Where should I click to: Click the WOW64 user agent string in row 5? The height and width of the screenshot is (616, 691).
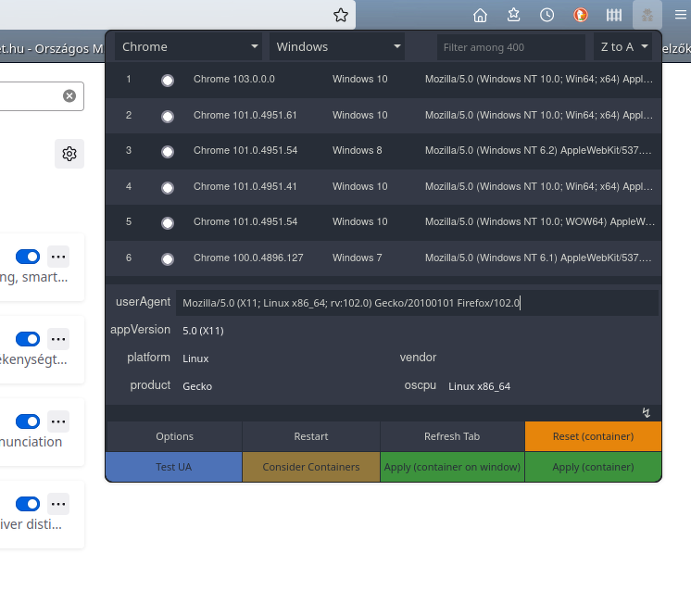tap(540, 221)
